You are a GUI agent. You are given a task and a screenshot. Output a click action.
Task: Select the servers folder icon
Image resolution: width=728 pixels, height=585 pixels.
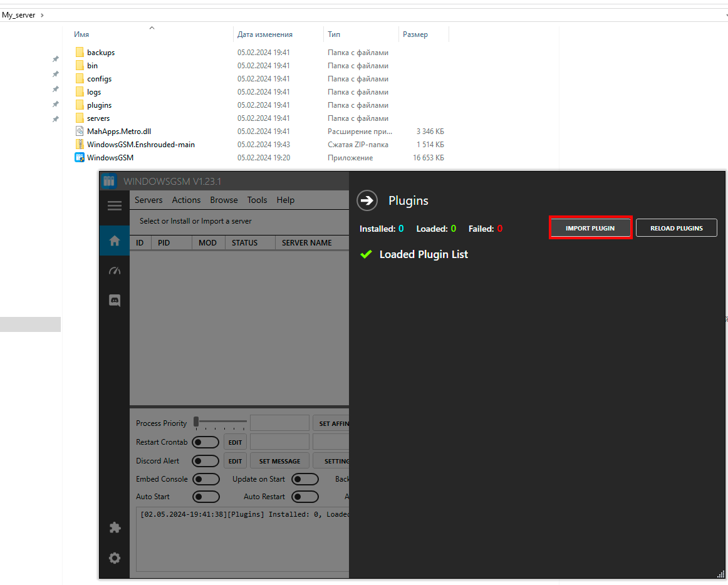80,118
